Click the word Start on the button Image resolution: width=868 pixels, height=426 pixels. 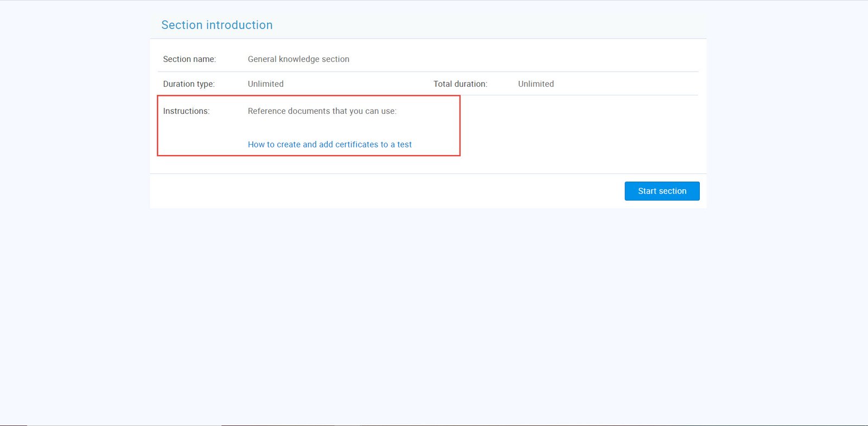point(647,191)
